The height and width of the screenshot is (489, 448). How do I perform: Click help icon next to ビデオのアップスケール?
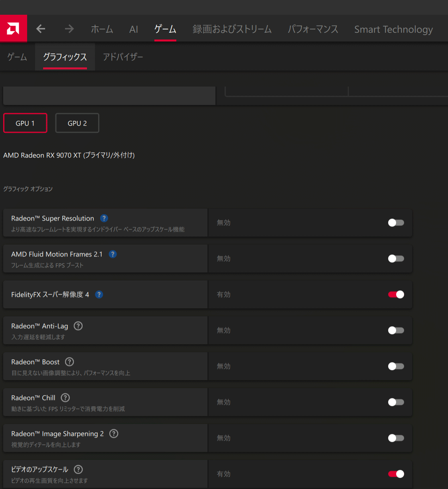pyautogui.click(x=79, y=469)
